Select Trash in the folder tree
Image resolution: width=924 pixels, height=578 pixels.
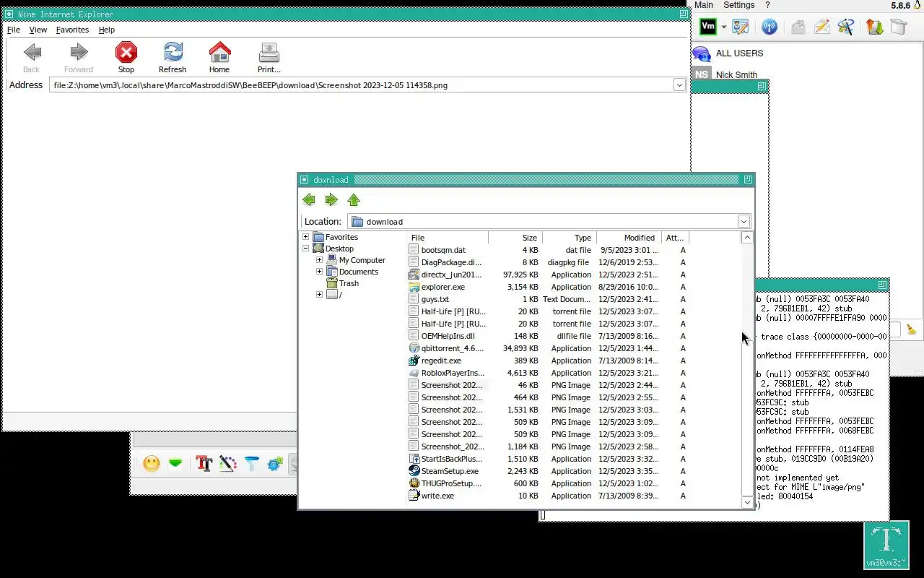pos(349,283)
